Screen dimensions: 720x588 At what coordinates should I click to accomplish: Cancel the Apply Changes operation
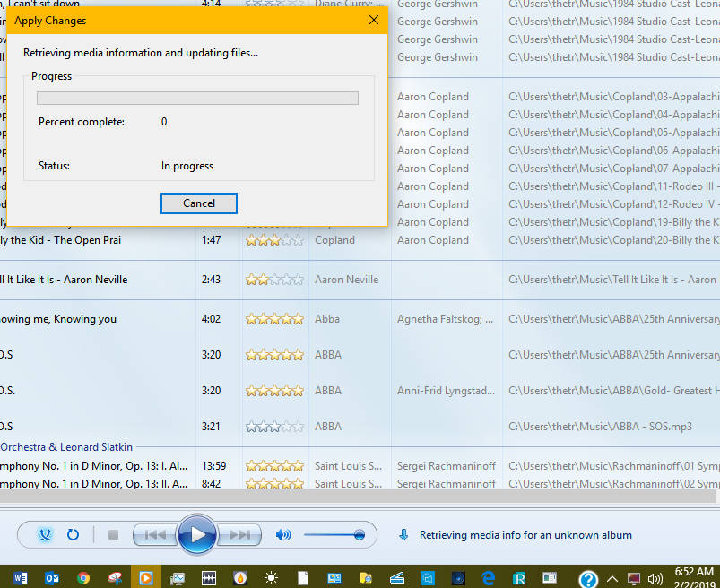click(199, 203)
